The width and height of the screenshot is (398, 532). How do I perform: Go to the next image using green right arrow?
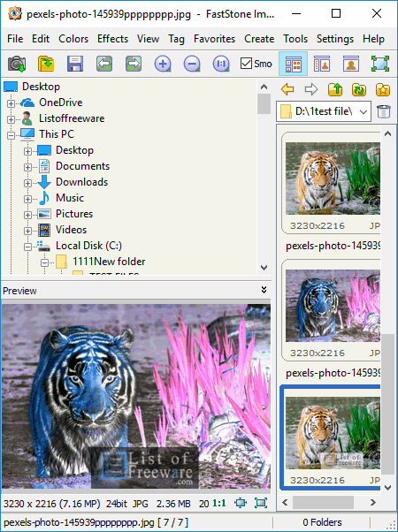(x=134, y=64)
